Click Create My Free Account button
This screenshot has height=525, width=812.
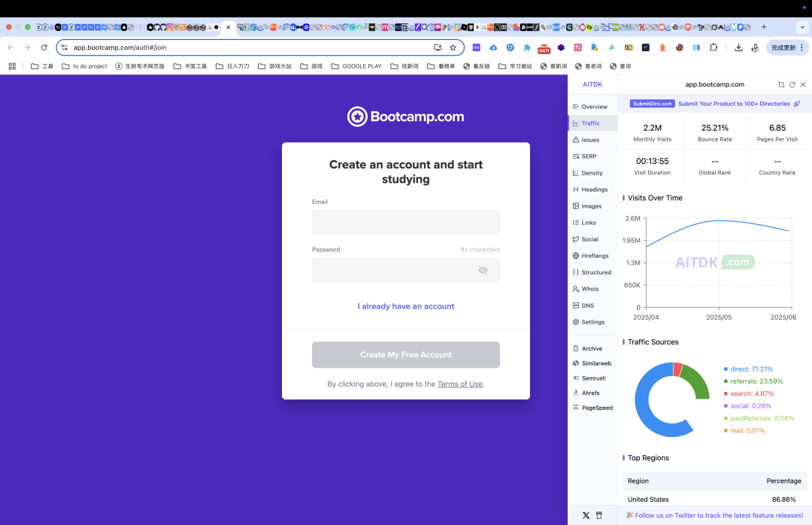[x=405, y=355]
